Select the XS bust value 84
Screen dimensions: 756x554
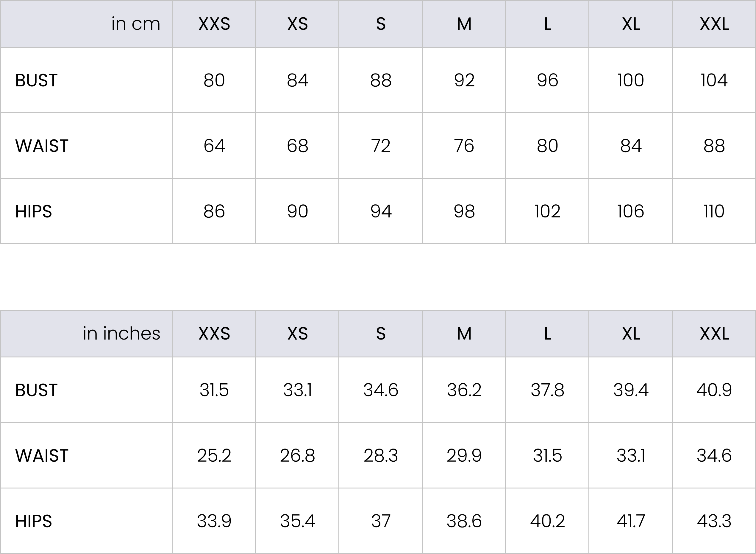[297, 80]
